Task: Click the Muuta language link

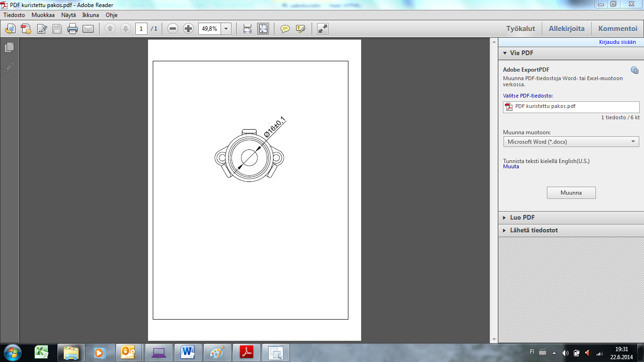Action: [511, 166]
